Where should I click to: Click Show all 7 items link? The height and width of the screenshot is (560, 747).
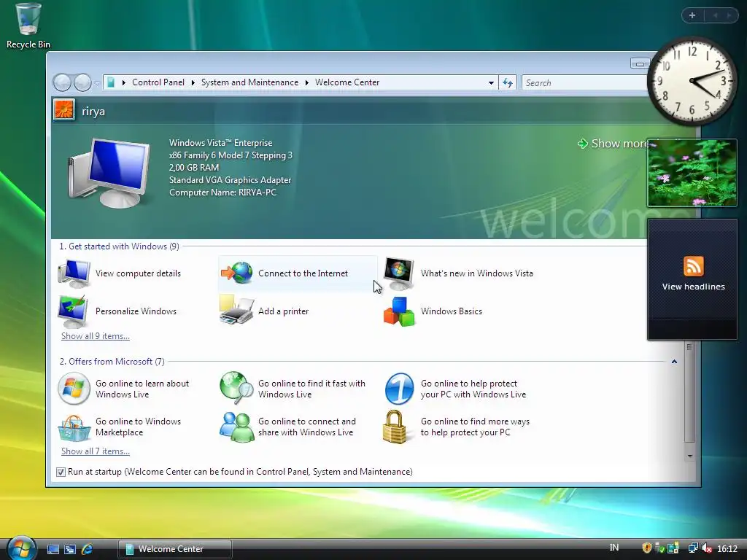tap(96, 451)
